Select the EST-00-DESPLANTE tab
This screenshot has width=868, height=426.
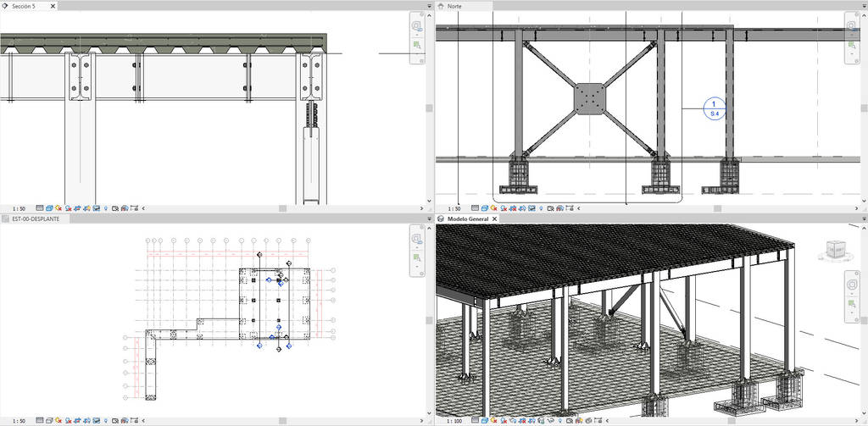36,219
